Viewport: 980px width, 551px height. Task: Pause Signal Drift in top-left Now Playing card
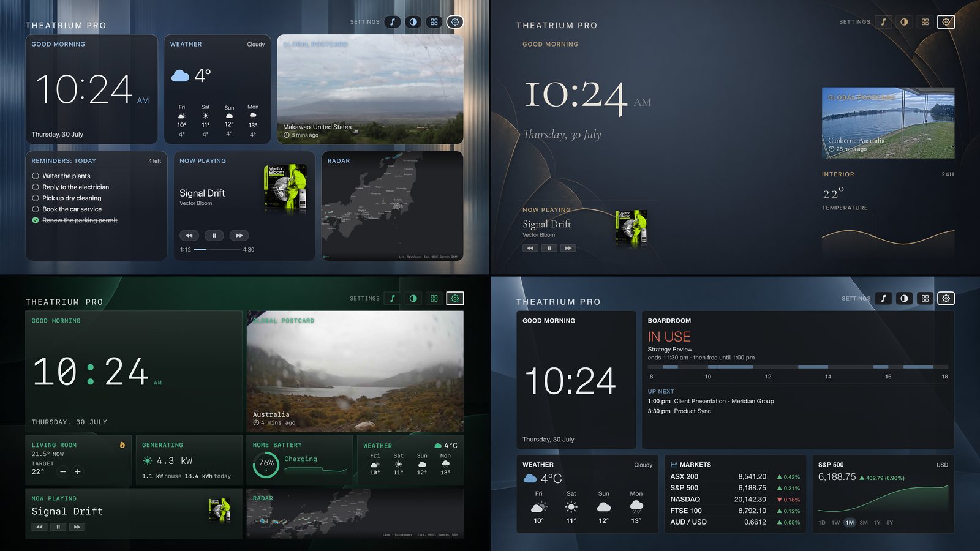(214, 236)
